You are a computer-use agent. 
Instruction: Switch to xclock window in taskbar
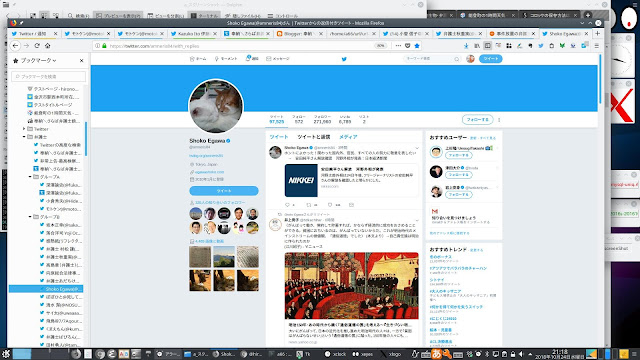click(335, 354)
